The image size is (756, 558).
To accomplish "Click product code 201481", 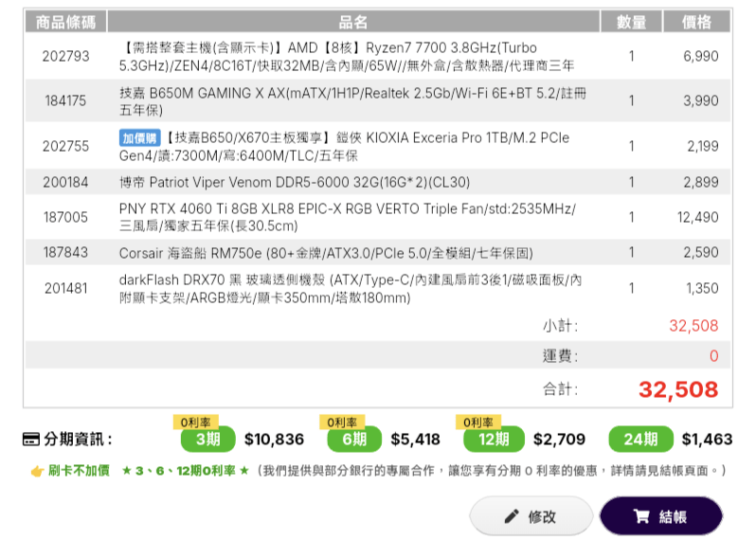I will [x=65, y=288].
